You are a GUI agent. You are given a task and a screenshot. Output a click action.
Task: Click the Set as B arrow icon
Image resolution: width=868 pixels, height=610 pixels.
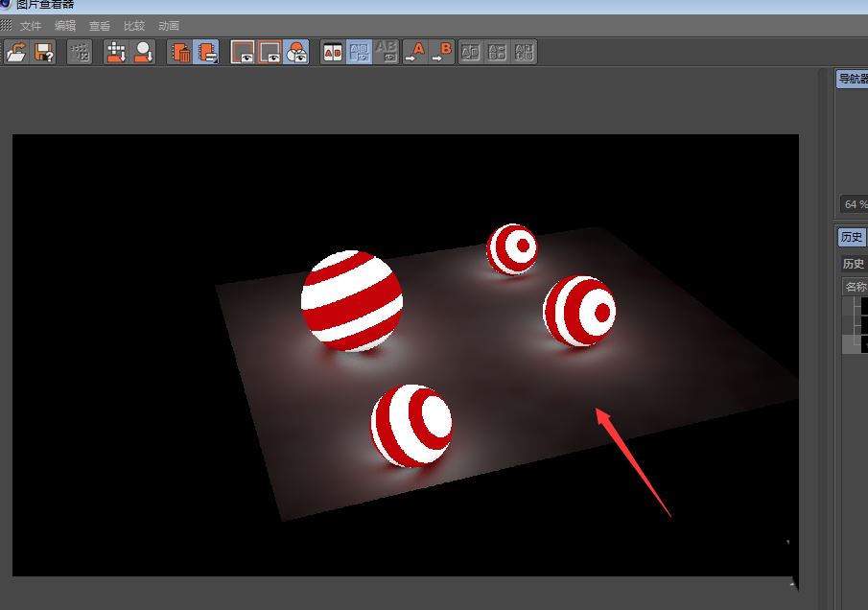tap(442, 52)
